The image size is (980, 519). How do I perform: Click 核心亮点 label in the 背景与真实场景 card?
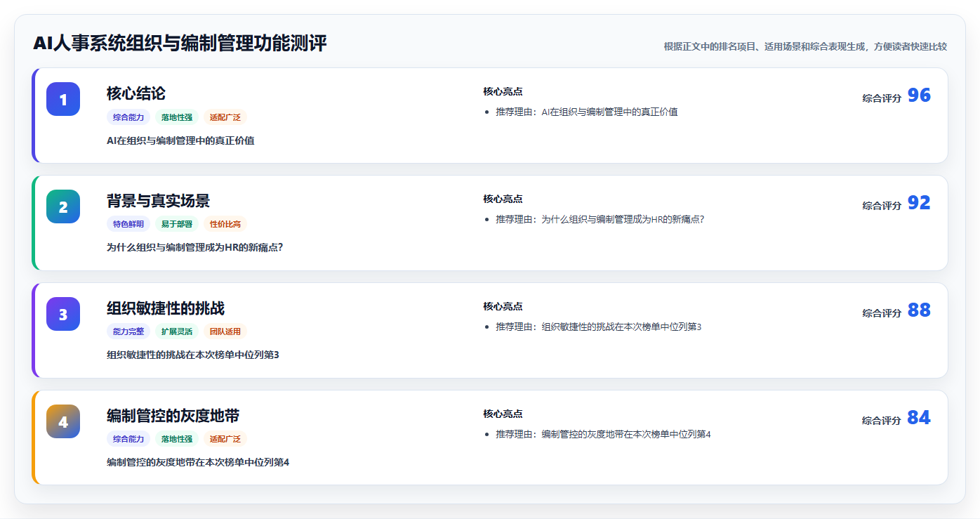tap(503, 199)
